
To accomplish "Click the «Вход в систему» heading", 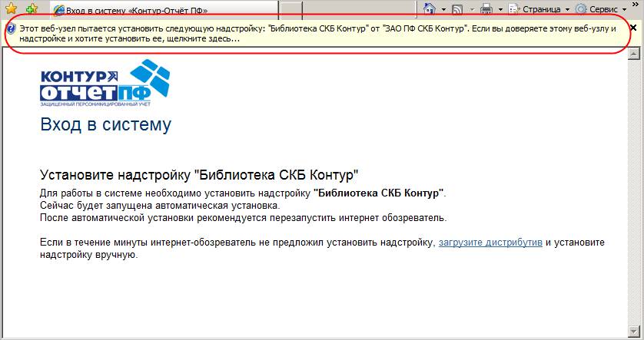I will 105,124.
